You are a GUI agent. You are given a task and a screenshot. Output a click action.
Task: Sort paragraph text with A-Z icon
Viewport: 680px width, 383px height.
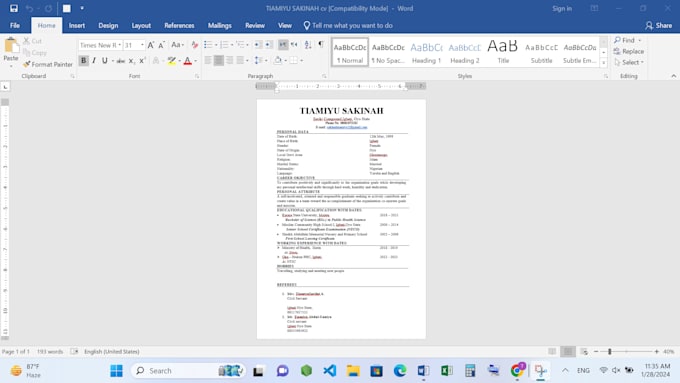[308, 45]
